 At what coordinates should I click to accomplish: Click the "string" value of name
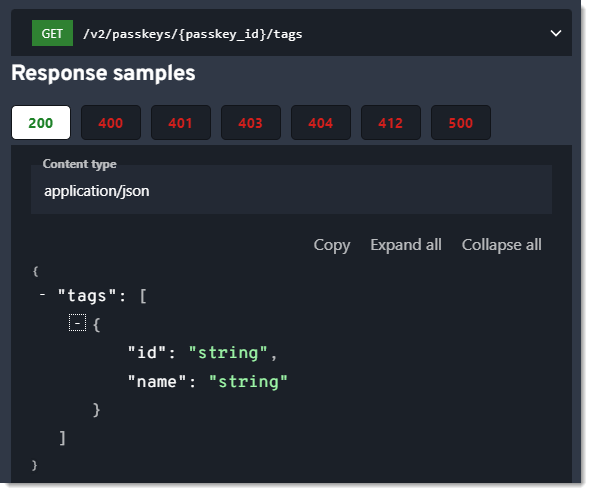[248, 381]
